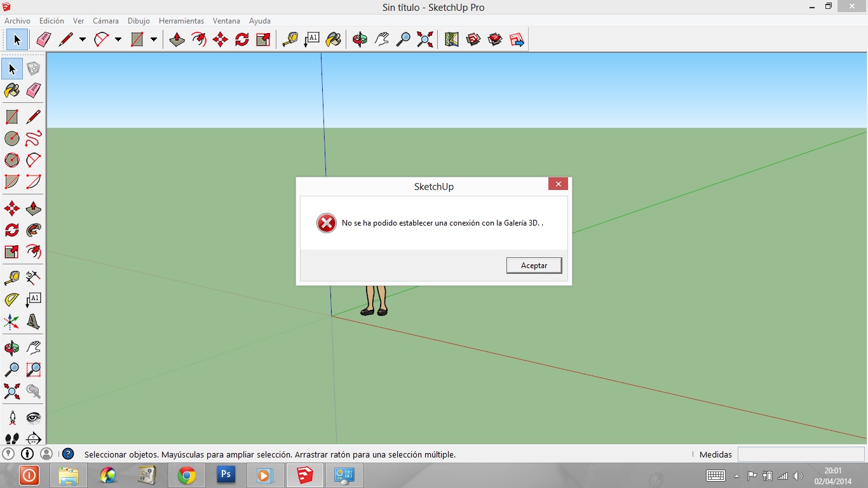This screenshot has height=488, width=868.
Task: Open the Extension Warehouse icon
Action: tap(495, 39)
